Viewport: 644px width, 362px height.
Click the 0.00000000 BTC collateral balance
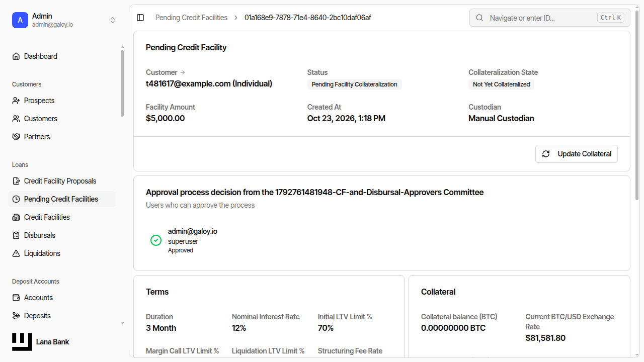[453, 328]
